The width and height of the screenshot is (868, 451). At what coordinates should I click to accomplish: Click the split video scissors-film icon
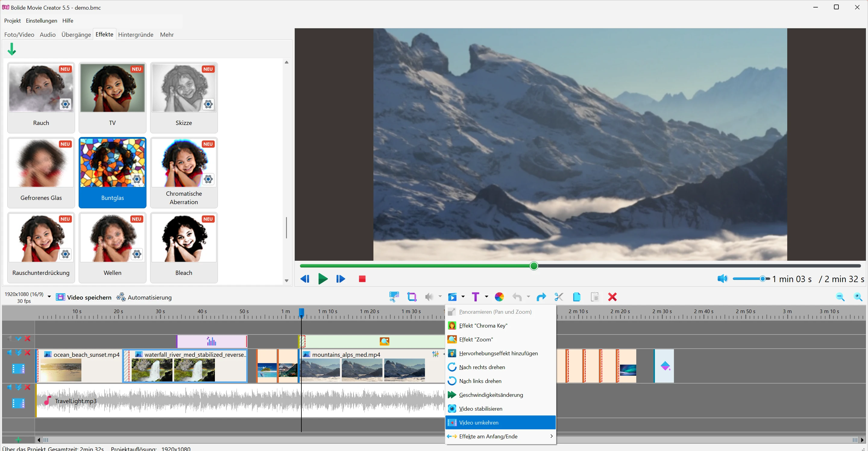pyautogui.click(x=394, y=297)
